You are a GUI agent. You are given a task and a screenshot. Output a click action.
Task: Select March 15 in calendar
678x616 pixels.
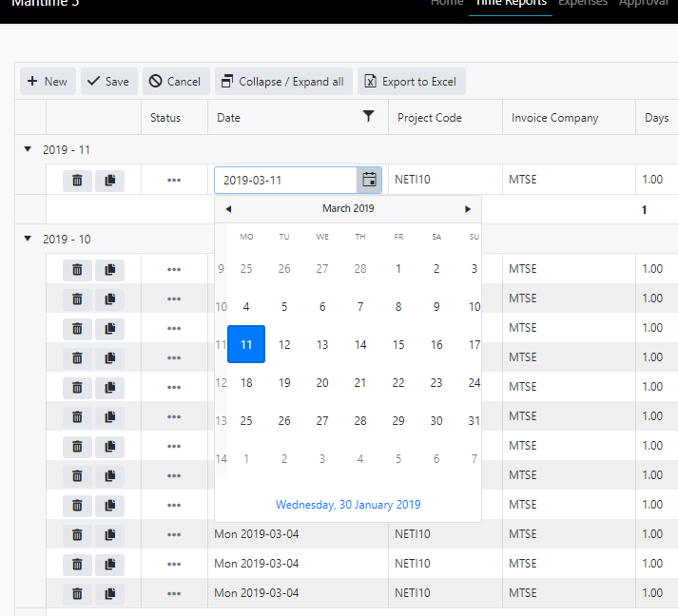tap(398, 344)
